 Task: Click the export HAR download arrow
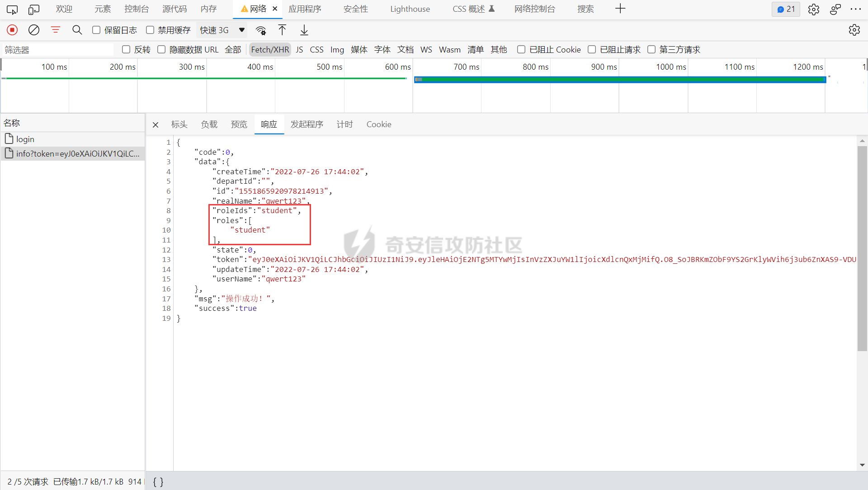[304, 30]
